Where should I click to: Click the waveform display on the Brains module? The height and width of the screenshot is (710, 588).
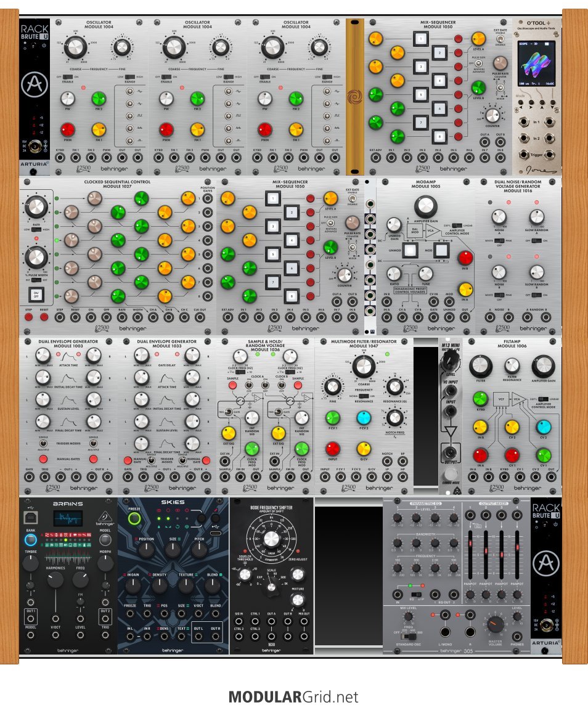[68, 518]
